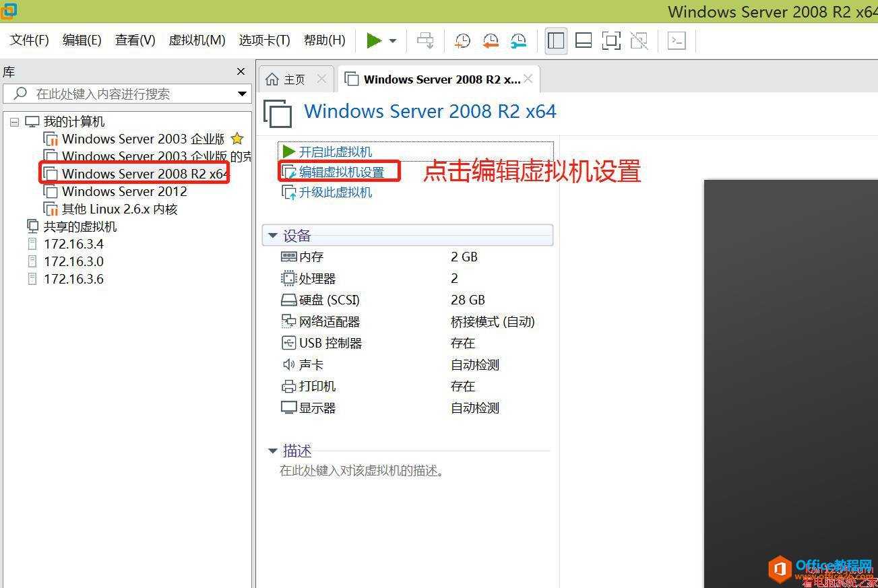The height and width of the screenshot is (588, 878).
Task: Select 共享的虚拟机 in library tree
Action: coord(80,226)
